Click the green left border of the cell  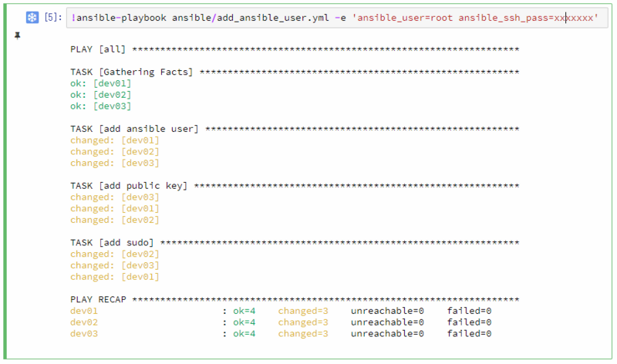(x=5, y=181)
